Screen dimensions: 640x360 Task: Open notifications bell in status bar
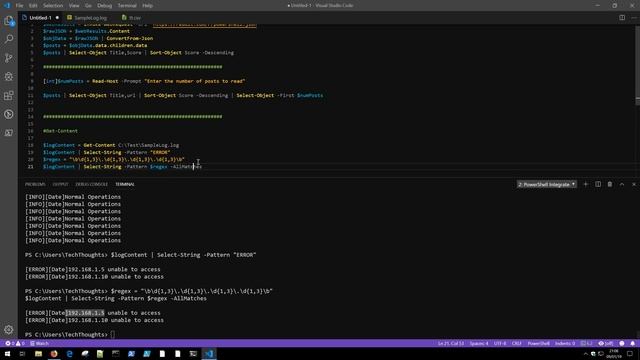pyautogui.click(x=633, y=343)
